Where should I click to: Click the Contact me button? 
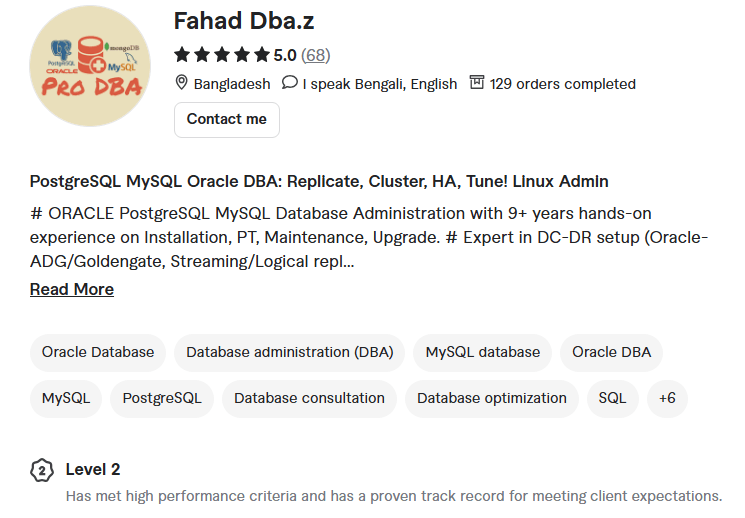pos(227,120)
